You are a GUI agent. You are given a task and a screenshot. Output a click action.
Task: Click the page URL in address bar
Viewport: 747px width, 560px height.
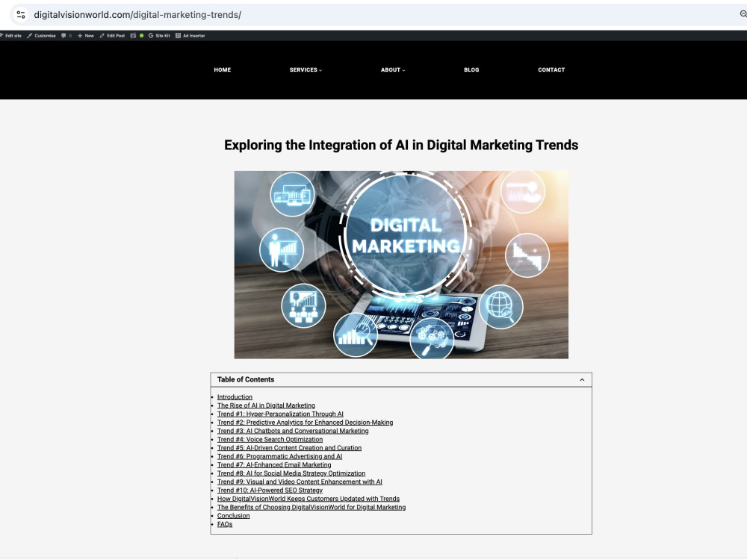click(x=137, y=15)
